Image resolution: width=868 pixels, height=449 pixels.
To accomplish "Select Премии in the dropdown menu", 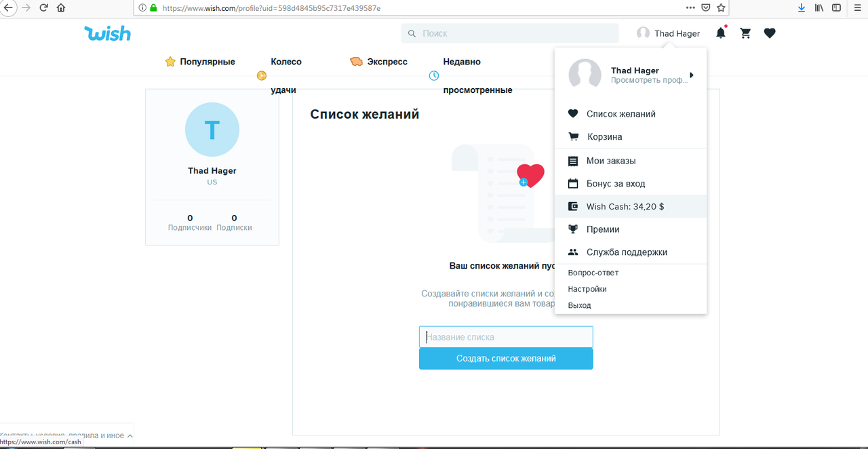I will [x=631, y=229].
